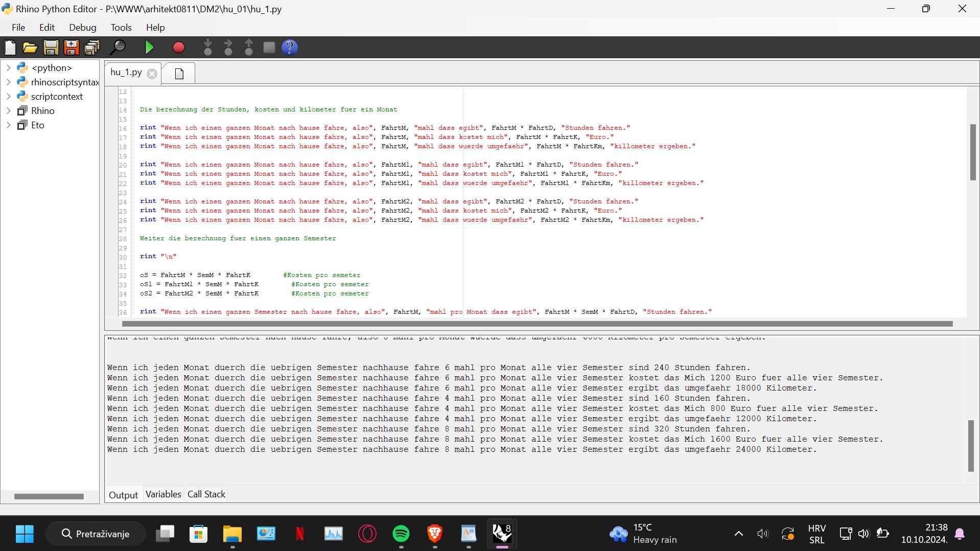The height and width of the screenshot is (551, 980).
Task: Switch to the Variables tab
Action: tap(163, 494)
